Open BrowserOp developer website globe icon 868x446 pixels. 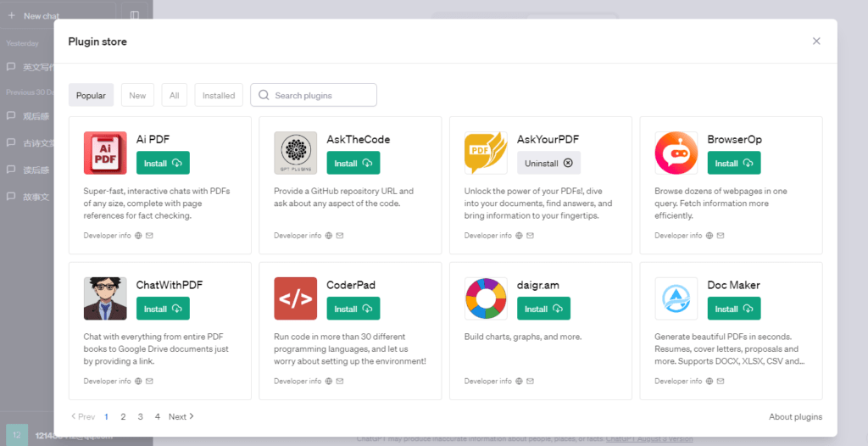tap(709, 236)
